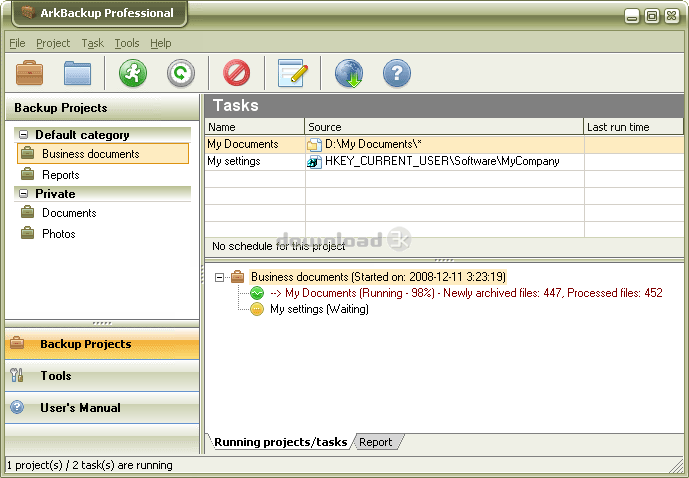Collapse the Default category group

[24, 135]
